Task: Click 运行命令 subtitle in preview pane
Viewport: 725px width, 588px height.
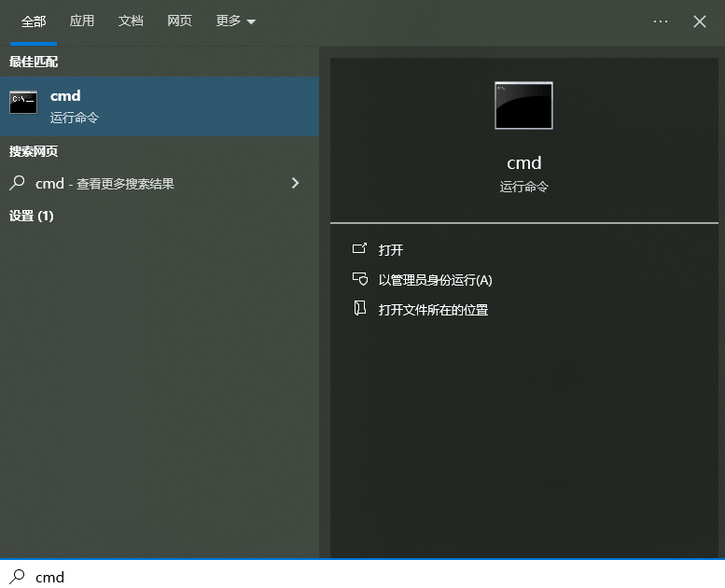Action: 523,187
